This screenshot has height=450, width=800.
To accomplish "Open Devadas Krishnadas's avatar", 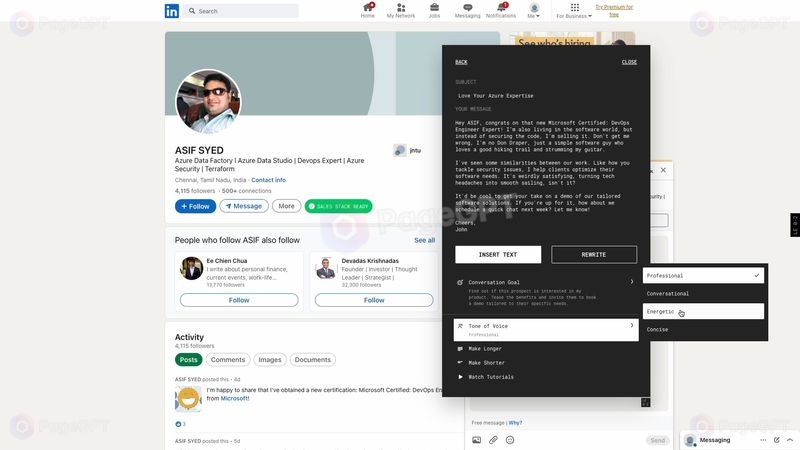I will [326, 268].
